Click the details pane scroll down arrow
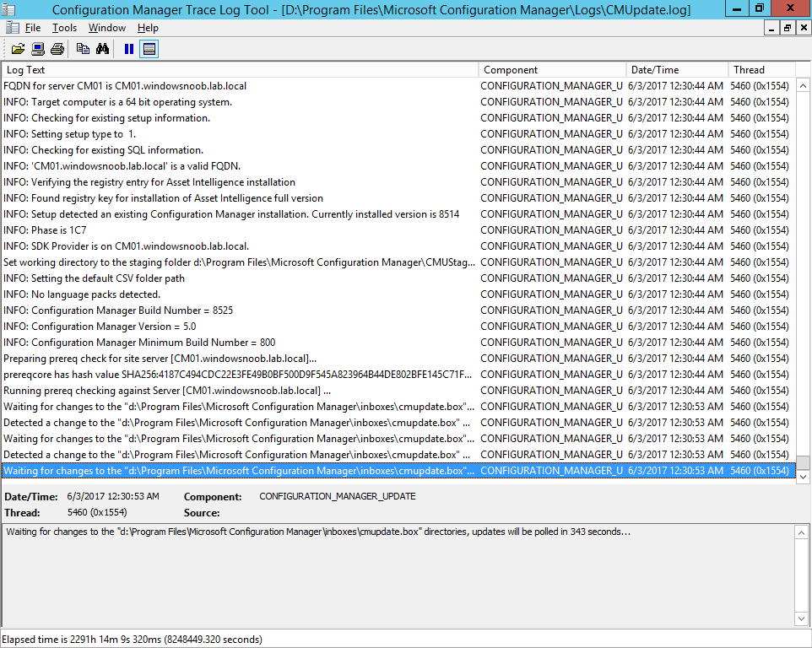 802,618
